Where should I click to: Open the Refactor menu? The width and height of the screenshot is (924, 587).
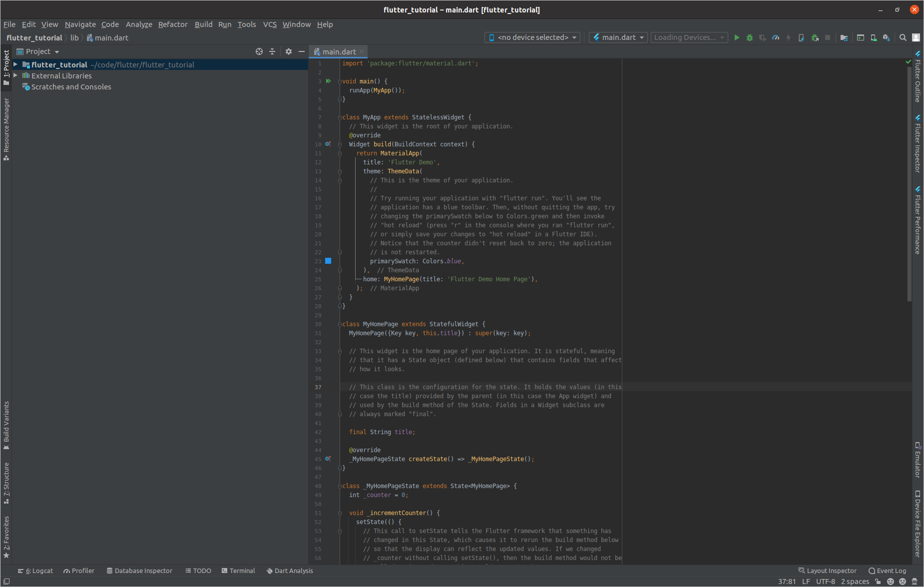click(173, 24)
